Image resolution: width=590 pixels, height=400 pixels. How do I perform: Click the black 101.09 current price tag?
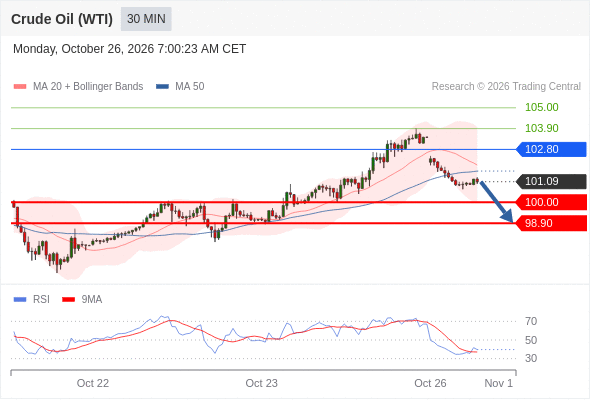[x=551, y=181]
